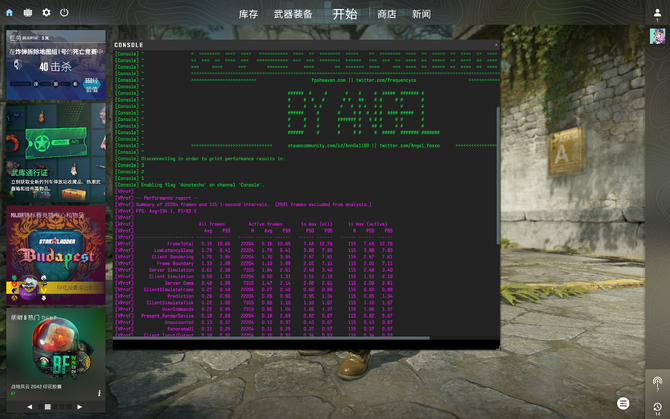Image resolution: width=670 pixels, height=419 pixels.
Task: Click the Home icon in top bar
Action: click(10, 13)
